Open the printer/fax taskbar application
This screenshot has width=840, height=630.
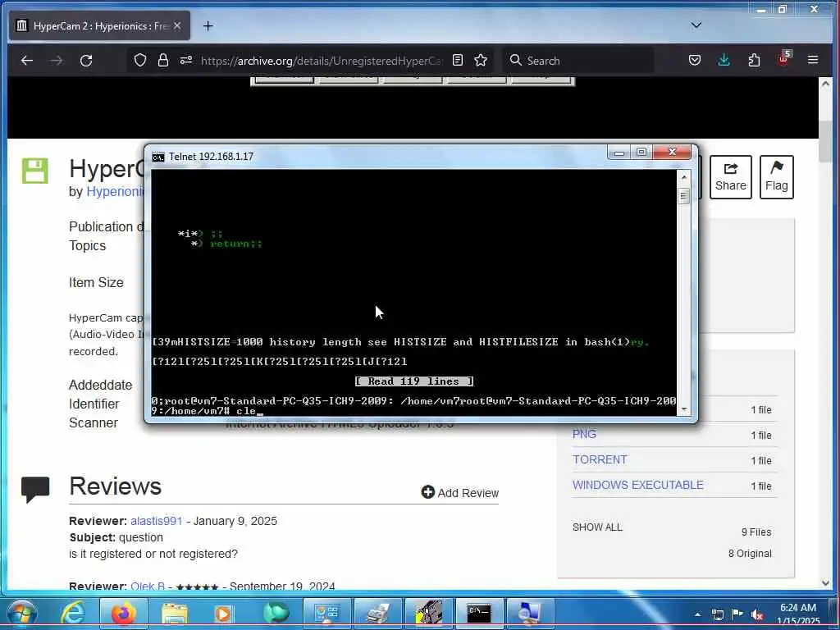point(377,614)
